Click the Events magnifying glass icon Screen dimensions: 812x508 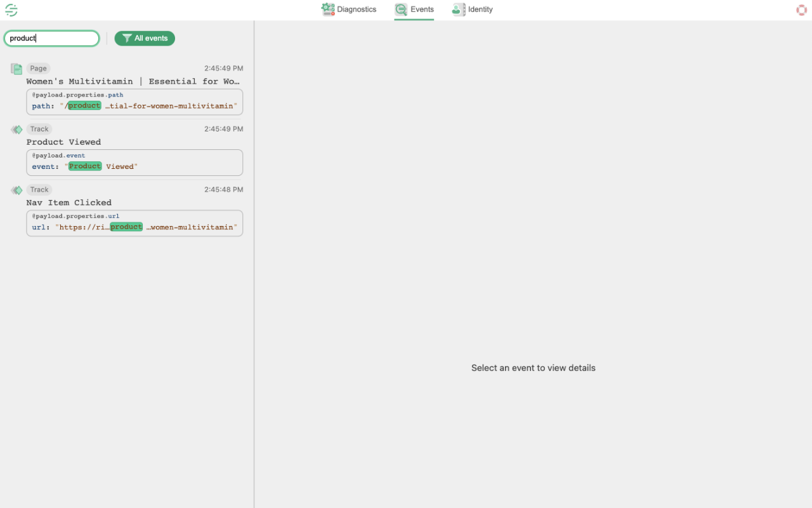pos(400,9)
